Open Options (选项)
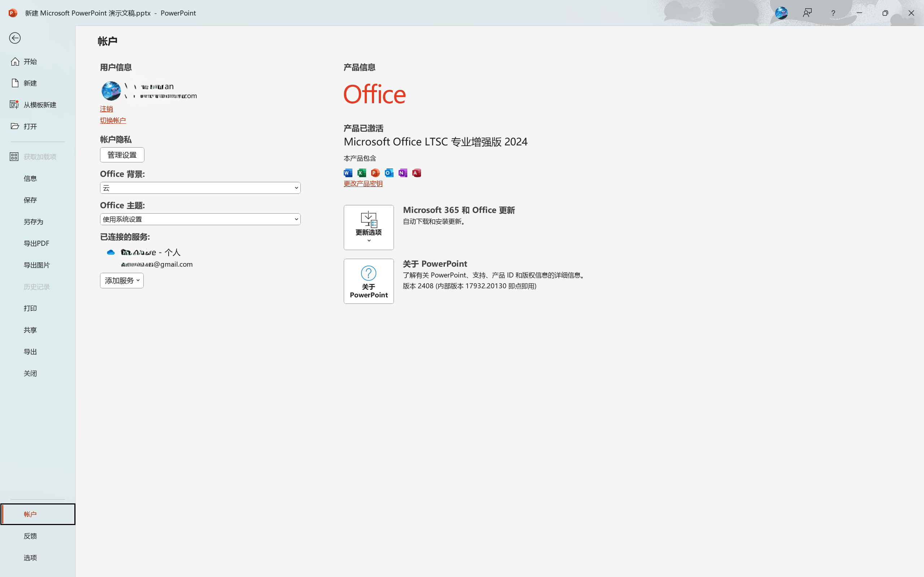 pos(38,558)
